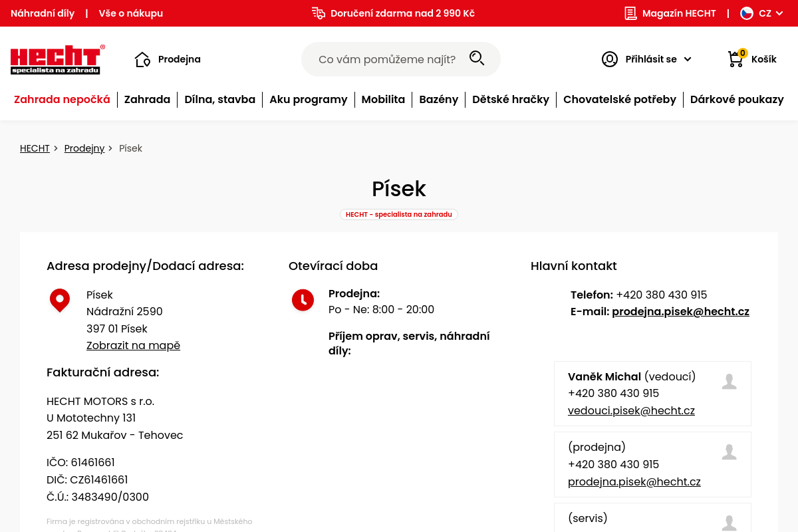Open the Magazín HECHT link
798x532 pixels.
pyautogui.click(x=679, y=13)
